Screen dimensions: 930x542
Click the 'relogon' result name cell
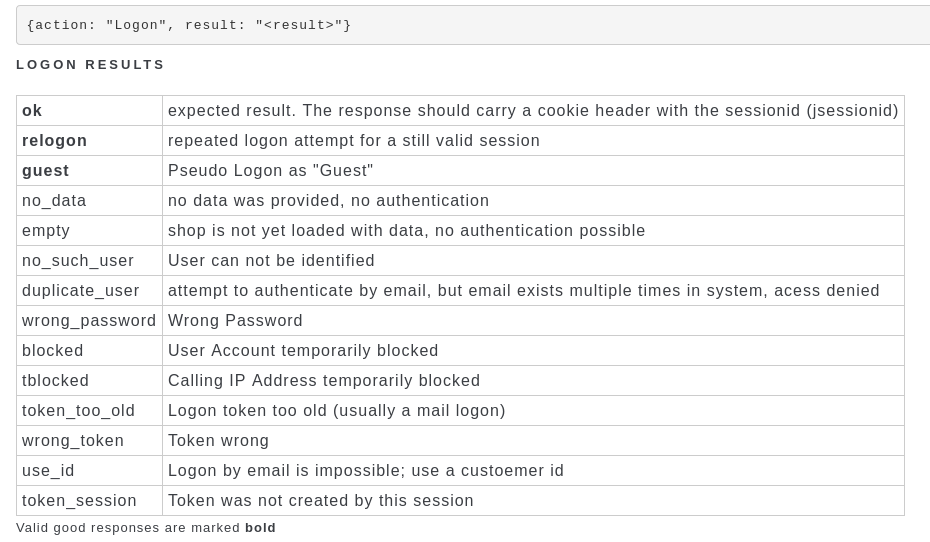coord(90,141)
